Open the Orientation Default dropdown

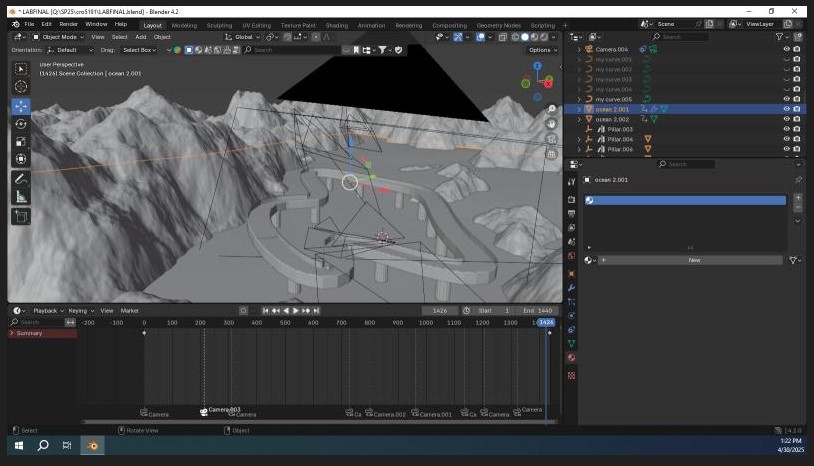click(70, 50)
